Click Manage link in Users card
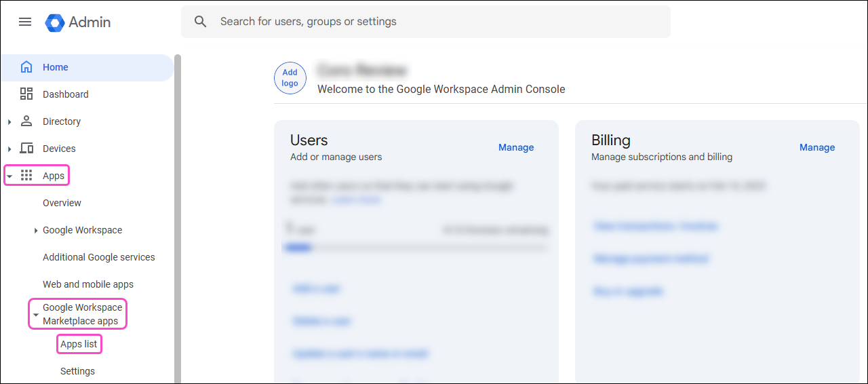The image size is (868, 384). click(x=515, y=147)
